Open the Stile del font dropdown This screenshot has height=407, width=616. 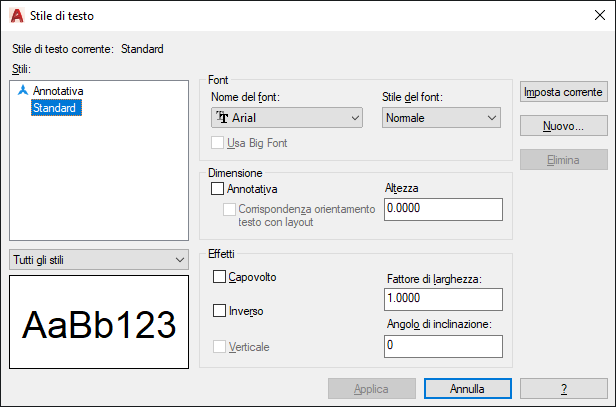[441, 117]
